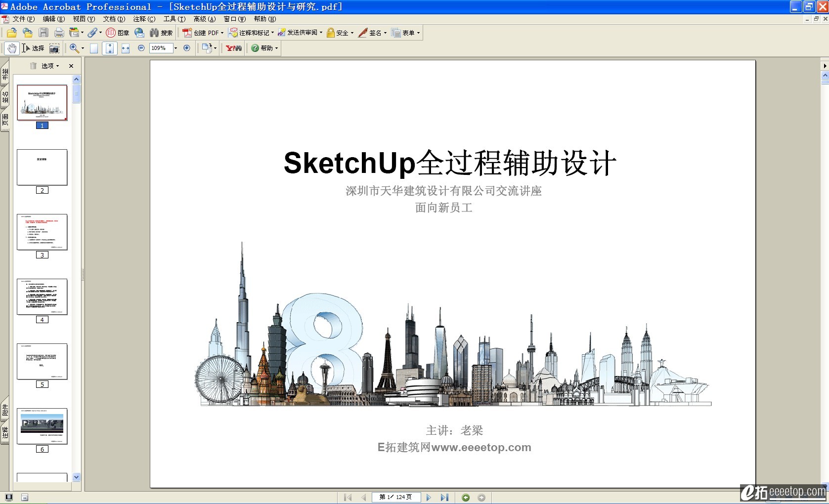The width and height of the screenshot is (829, 504).
Task: Click the green Previous View arrow
Action: click(466, 498)
